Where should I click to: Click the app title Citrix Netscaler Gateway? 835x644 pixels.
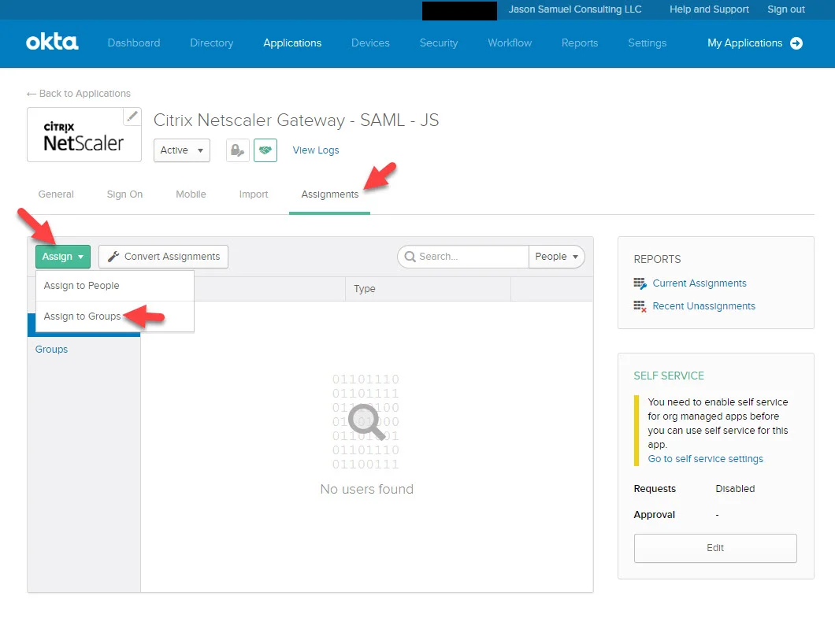pyautogui.click(x=296, y=120)
